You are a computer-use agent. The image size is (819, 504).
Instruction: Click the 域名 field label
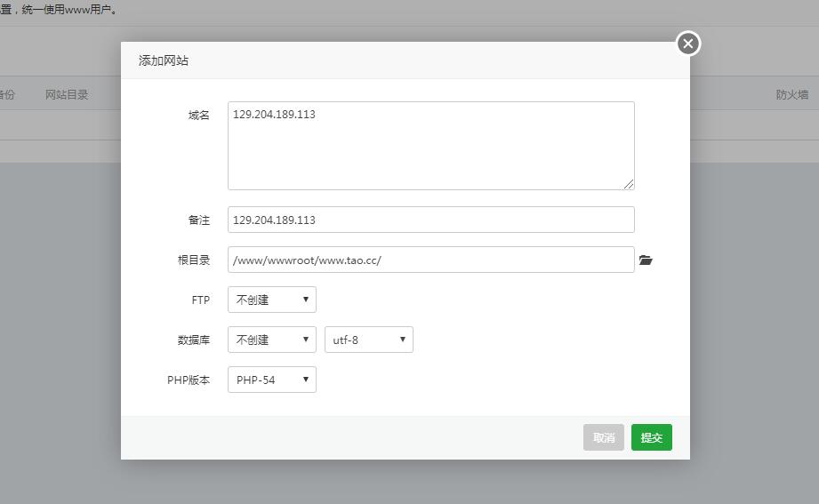point(198,116)
